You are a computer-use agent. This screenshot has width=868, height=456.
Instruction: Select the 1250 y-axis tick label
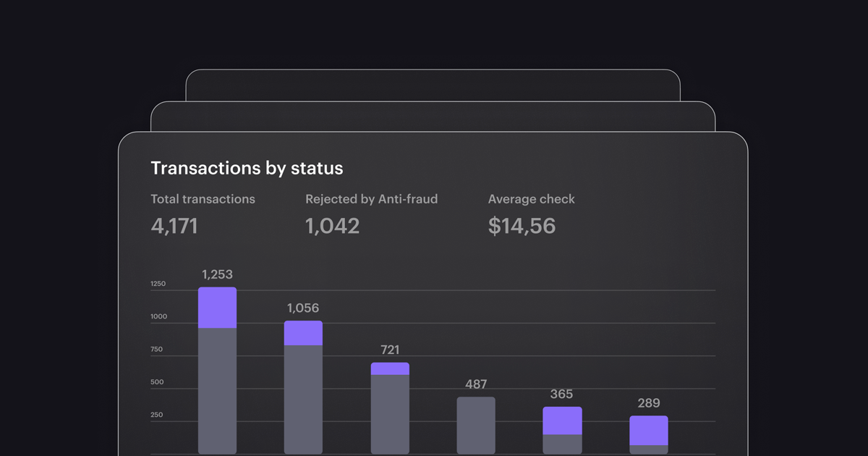tap(158, 284)
